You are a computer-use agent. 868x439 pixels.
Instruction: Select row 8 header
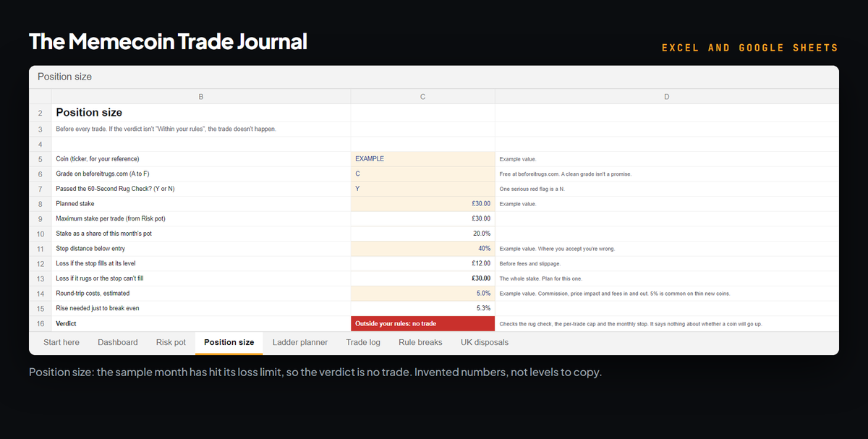click(x=40, y=204)
